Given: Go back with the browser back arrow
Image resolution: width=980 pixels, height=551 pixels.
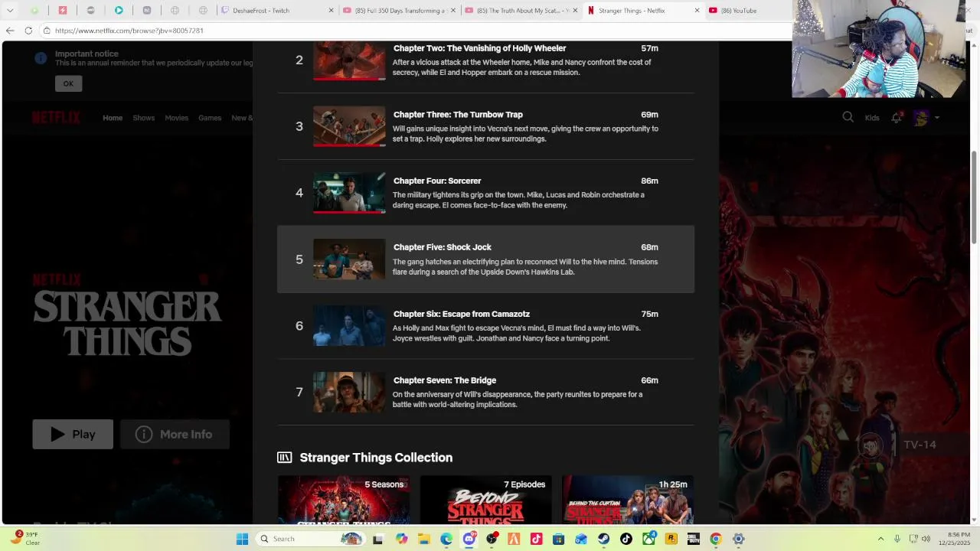Looking at the screenshot, I should click(x=9, y=31).
